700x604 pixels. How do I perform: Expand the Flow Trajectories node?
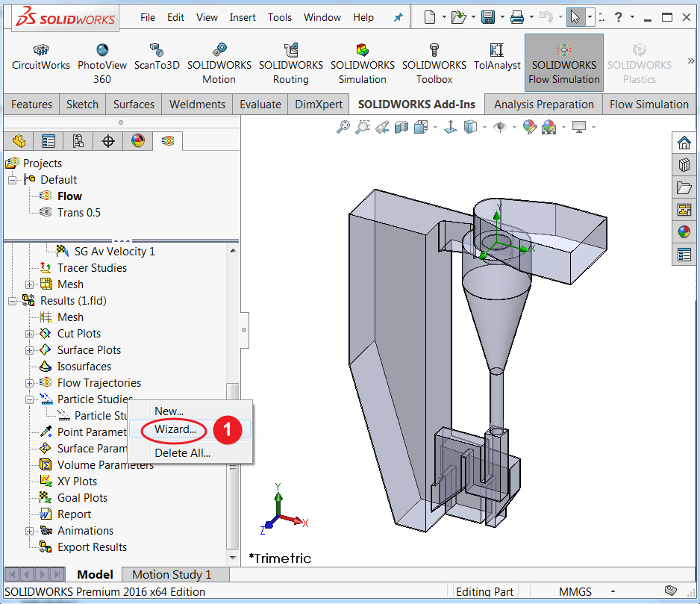point(29,383)
